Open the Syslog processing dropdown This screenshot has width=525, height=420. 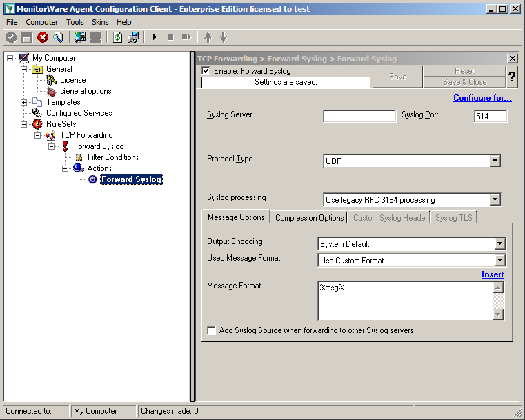[495, 200]
